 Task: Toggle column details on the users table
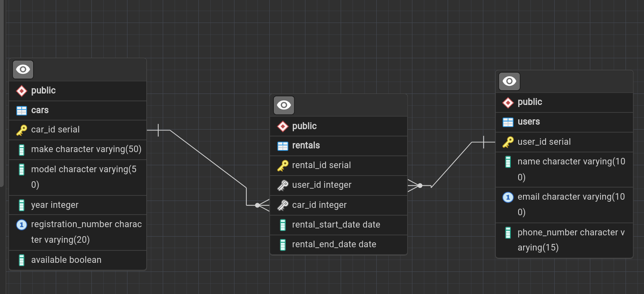click(509, 81)
